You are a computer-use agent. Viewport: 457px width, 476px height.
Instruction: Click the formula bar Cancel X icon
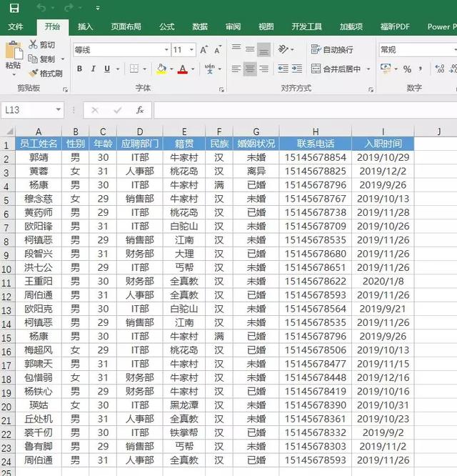95,110
